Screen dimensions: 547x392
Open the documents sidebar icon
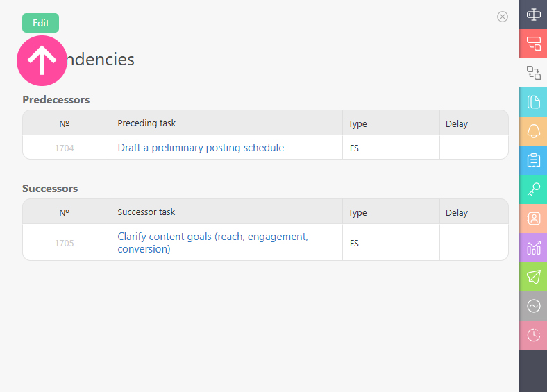533,102
